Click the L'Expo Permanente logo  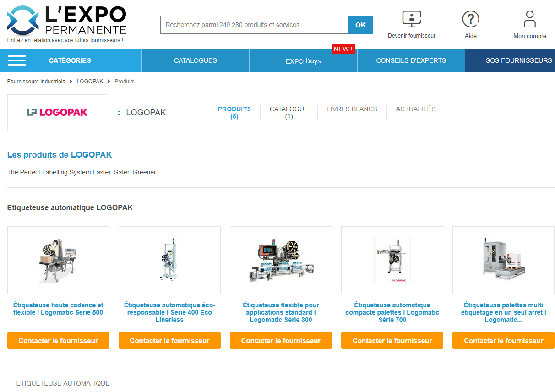pos(67,20)
